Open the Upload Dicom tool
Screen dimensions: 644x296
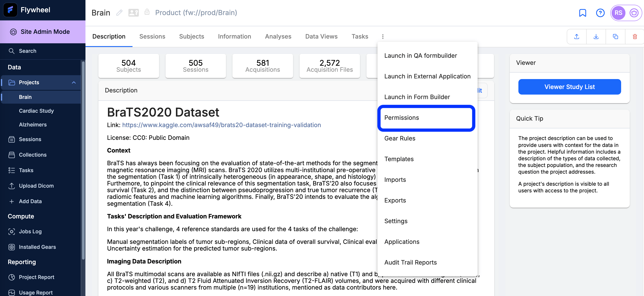click(36, 185)
